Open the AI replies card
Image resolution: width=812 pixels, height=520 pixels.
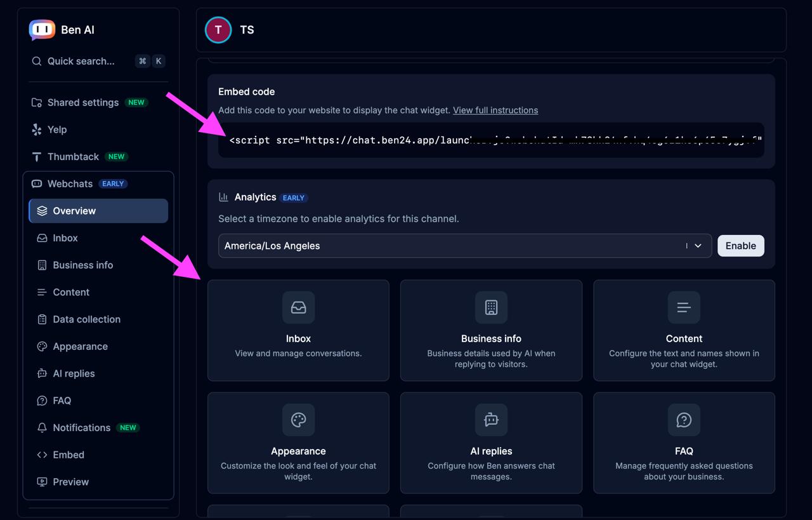click(x=491, y=443)
